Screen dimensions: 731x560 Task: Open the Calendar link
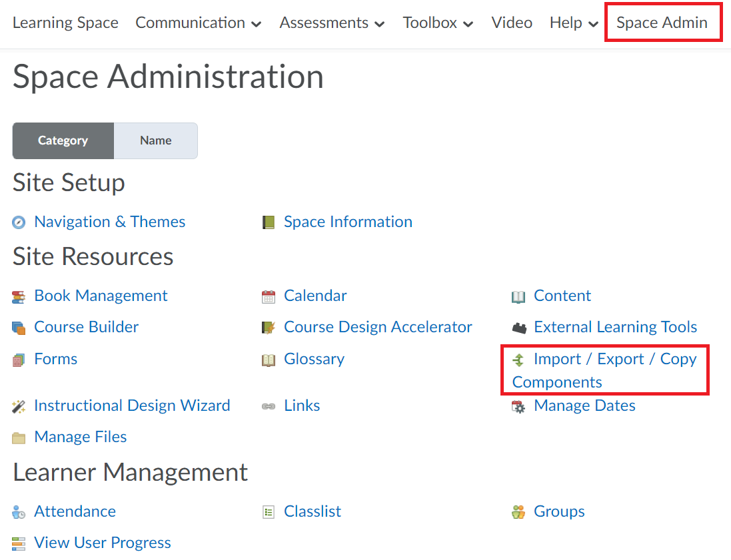[315, 296]
